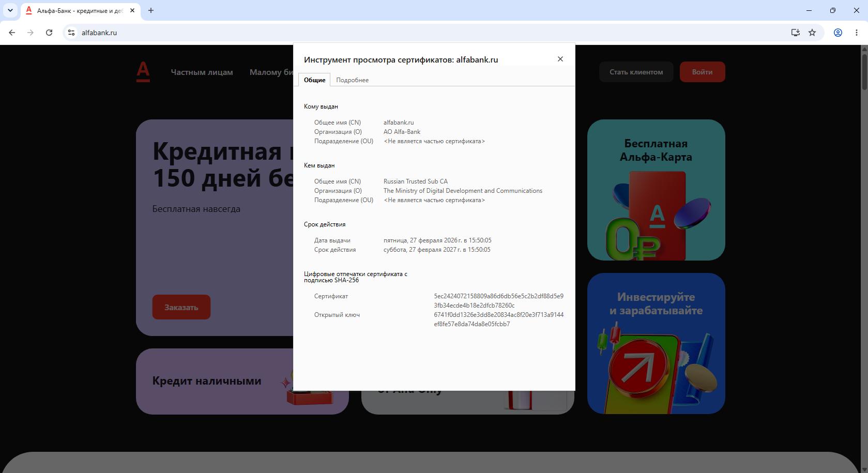Click the Кредитная карта banner heading
Viewport: 868px width, 473px height.
point(222,165)
